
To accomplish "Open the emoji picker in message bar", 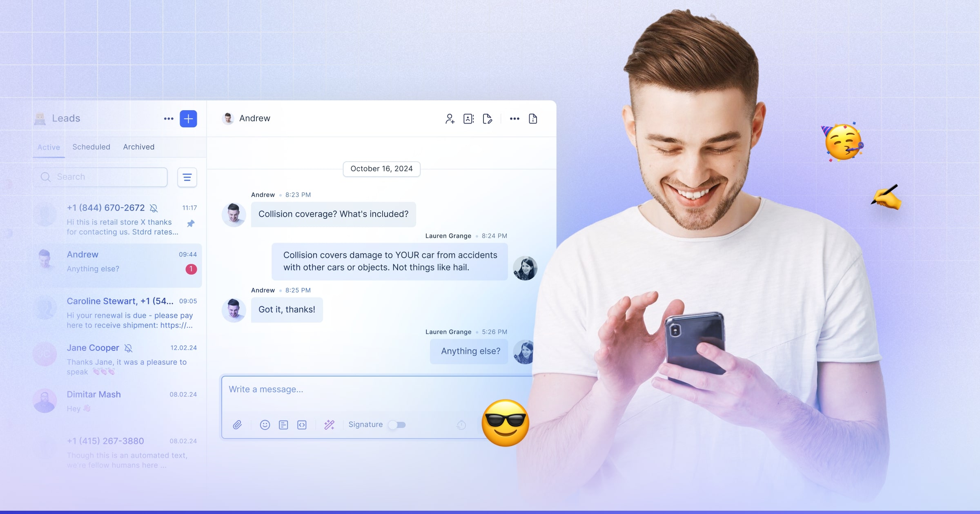I will (x=264, y=424).
